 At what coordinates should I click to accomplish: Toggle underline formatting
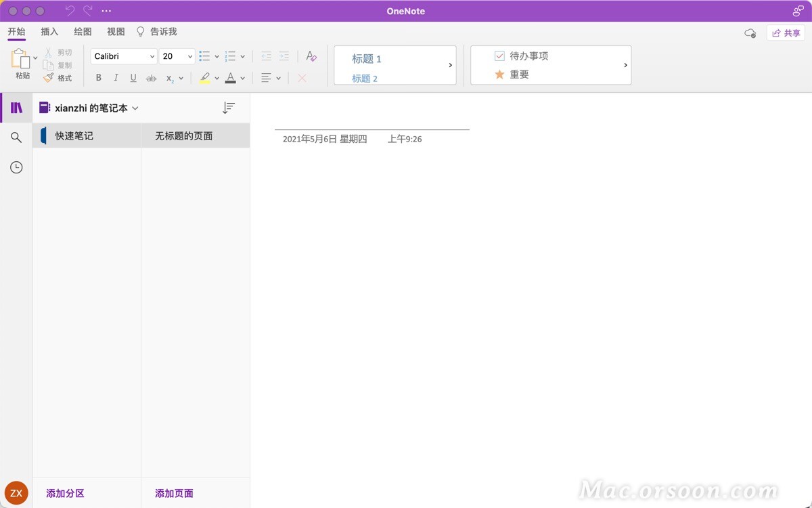[x=133, y=77]
